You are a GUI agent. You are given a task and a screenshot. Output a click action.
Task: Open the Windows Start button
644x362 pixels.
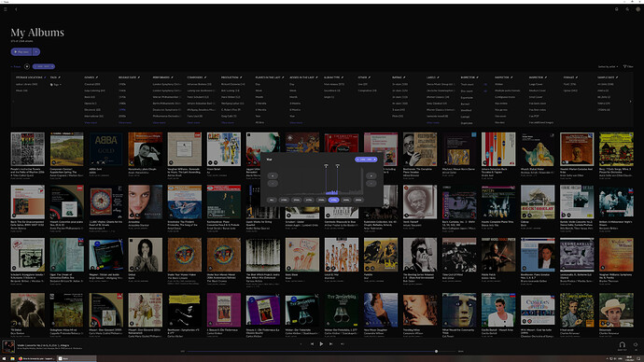click(x=5, y=358)
